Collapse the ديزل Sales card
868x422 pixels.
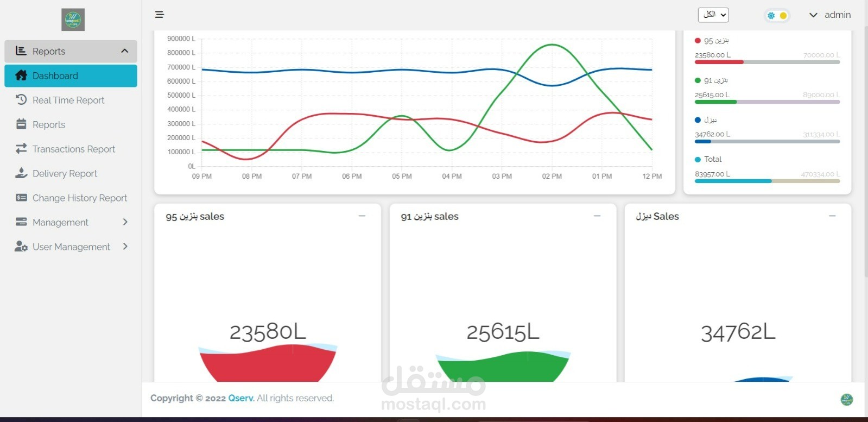tap(832, 216)
